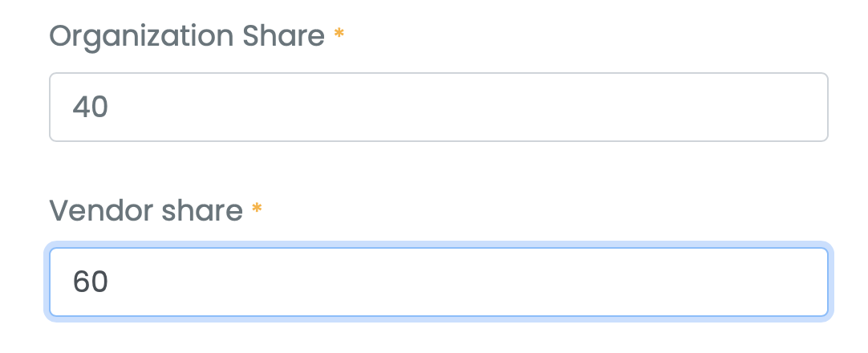The image size is (868, 353).
Task: Click empty space inside Vendor share field
Action: click(562, 282)
